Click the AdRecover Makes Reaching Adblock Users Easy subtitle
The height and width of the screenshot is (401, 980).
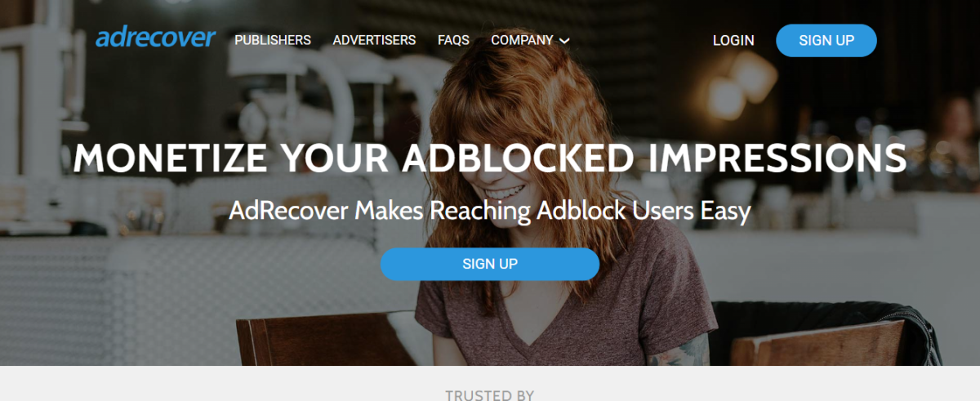pos(489,211)
